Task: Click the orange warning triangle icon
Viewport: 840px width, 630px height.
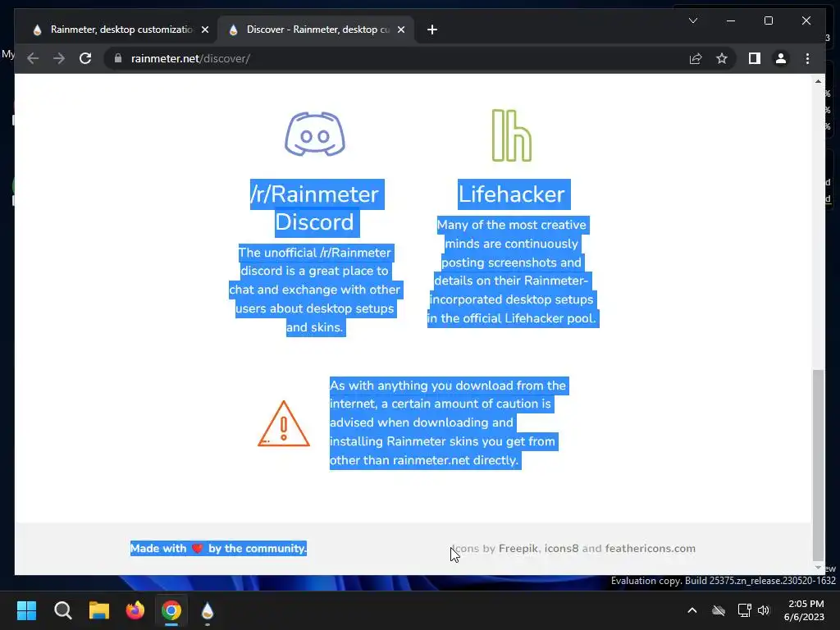Action: pyautogui.click(x=283, y=424)
